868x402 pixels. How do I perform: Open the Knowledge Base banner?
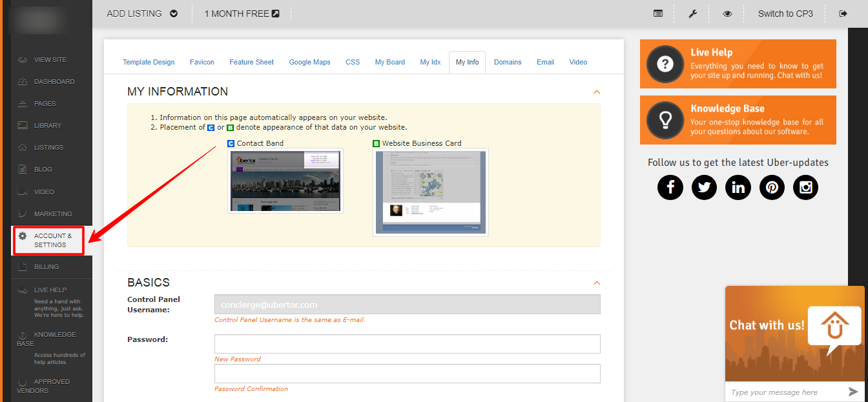pos(738,120)
